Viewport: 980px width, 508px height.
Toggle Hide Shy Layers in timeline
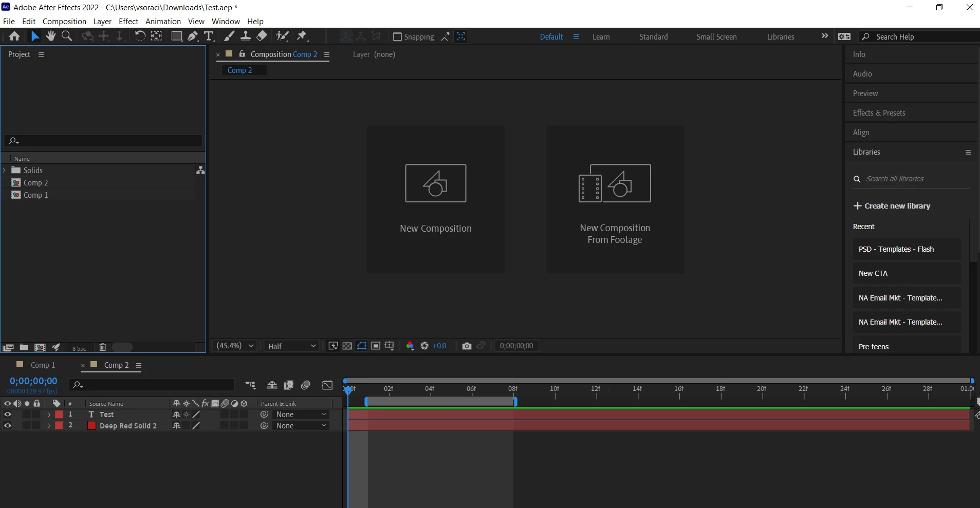click(272, 385)
